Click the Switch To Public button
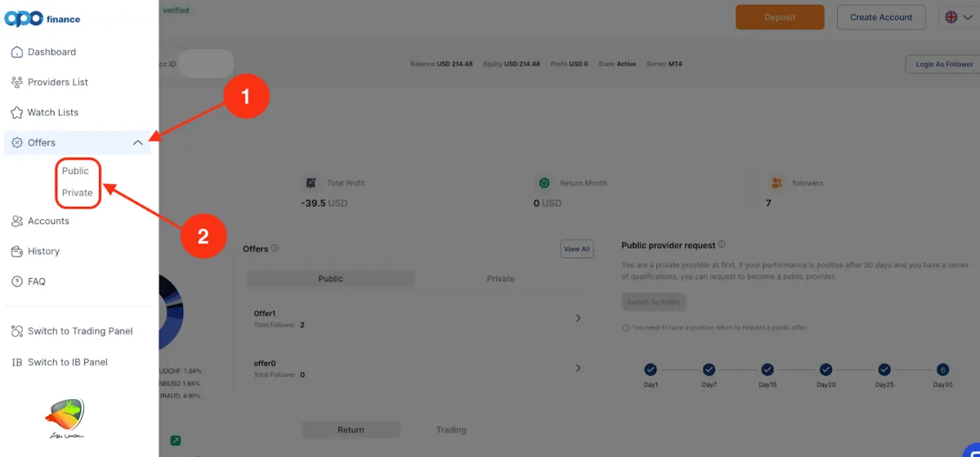The width and height of the screenshot is (980, 457). tap(654, 302)
